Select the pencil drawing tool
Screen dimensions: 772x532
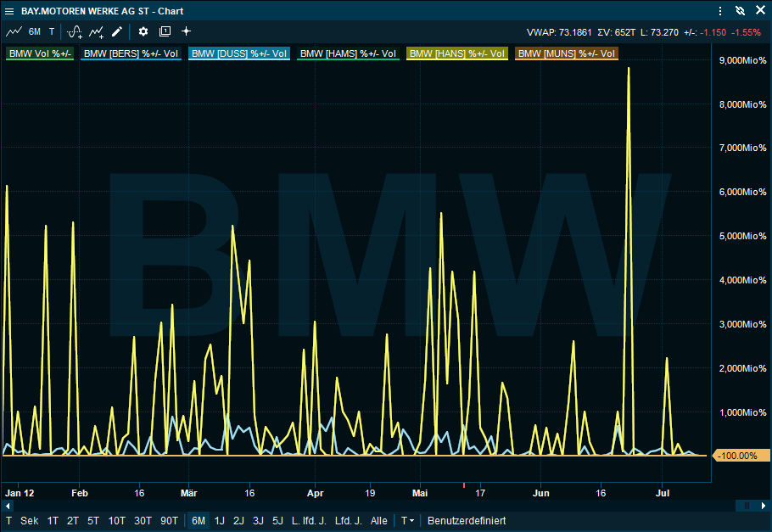[117, 31]
